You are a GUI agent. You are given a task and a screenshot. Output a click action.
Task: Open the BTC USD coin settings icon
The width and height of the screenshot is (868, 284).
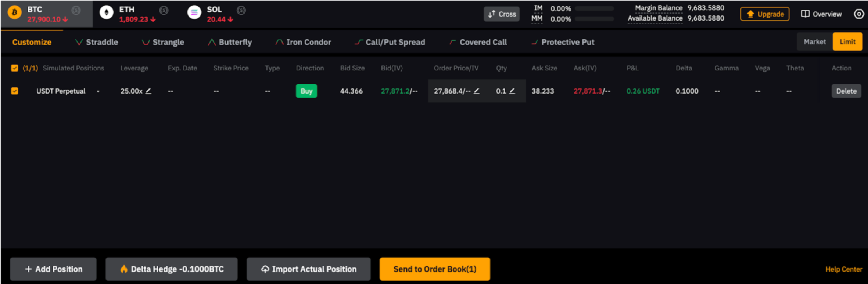[76, 10]
